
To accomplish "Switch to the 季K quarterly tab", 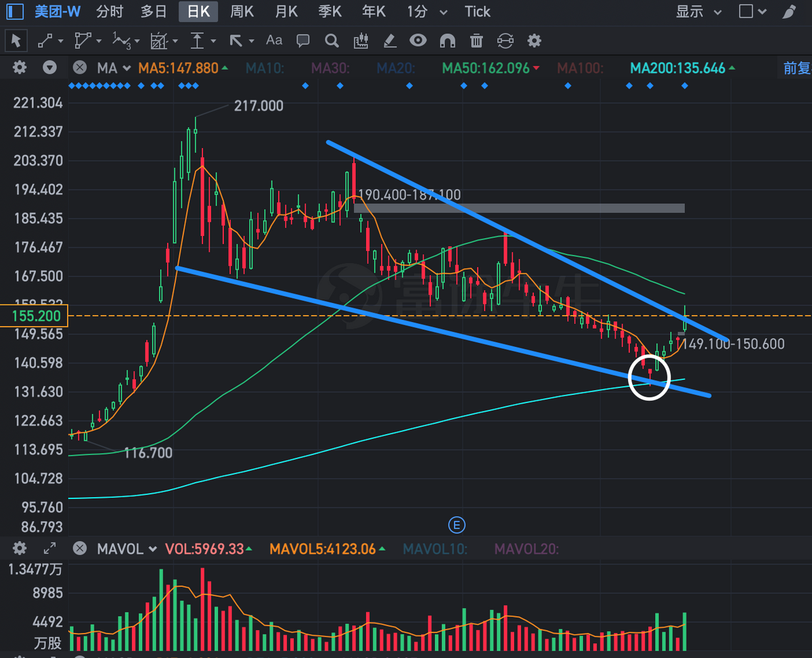I will [330, 11].
